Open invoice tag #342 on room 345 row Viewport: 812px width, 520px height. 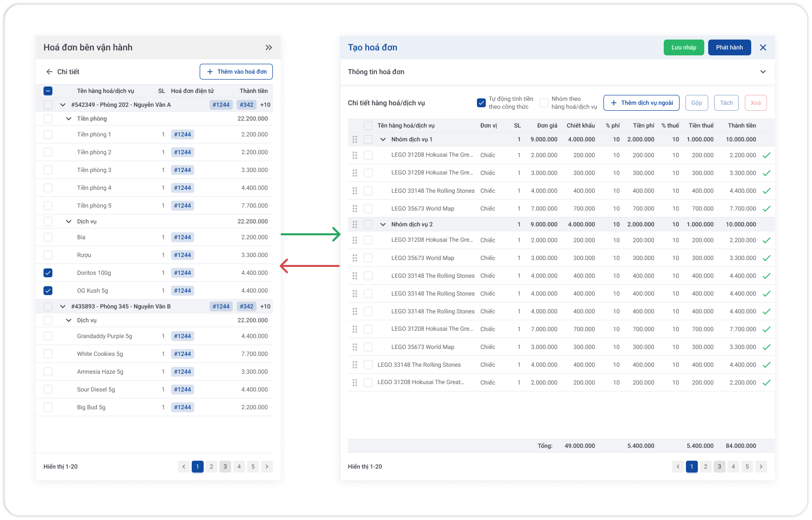[x=247, y=306]
